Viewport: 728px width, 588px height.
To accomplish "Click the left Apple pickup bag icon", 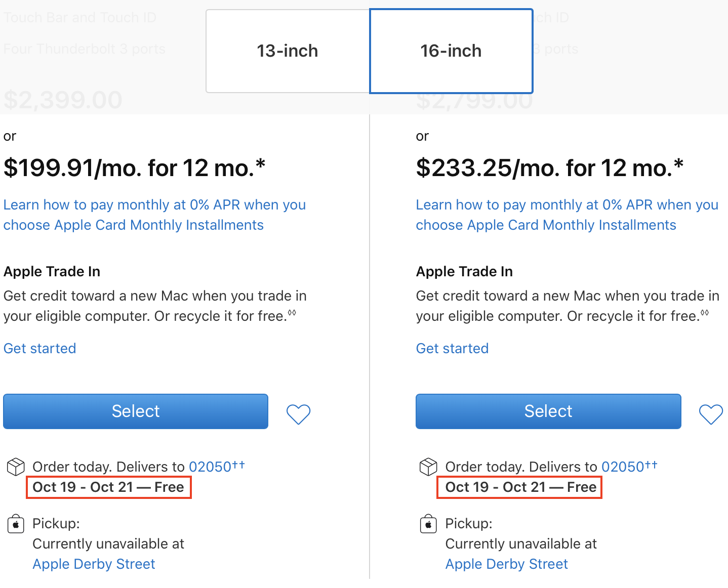I will point(16,524).
